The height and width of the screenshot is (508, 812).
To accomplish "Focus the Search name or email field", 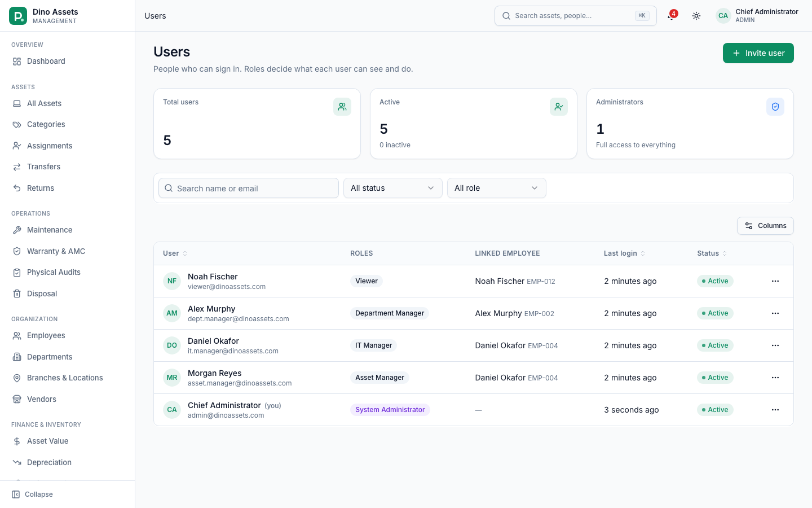I will 249,188.
